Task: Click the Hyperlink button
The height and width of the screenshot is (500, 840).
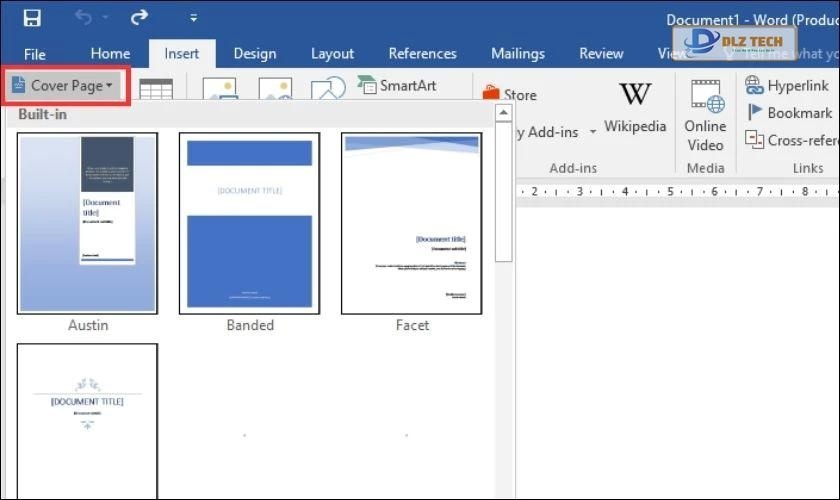Action: pyautogui.click(x=787, y=86)
